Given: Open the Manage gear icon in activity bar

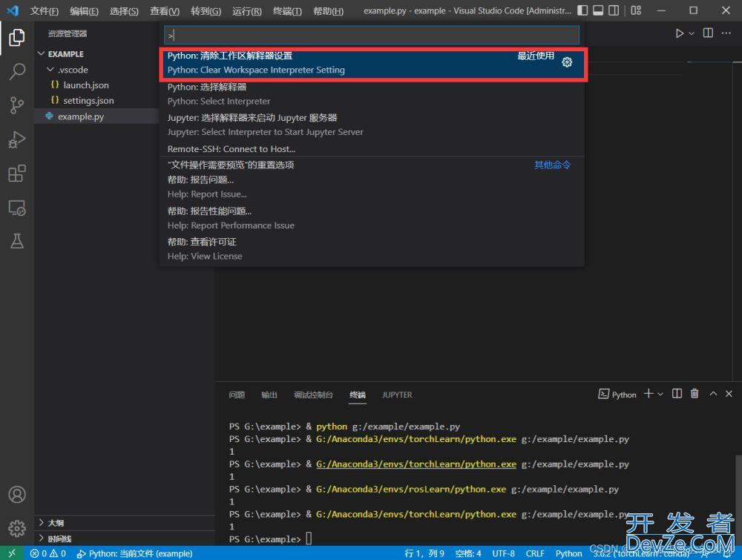Looking at the screenshot, I should pos(17,528).
